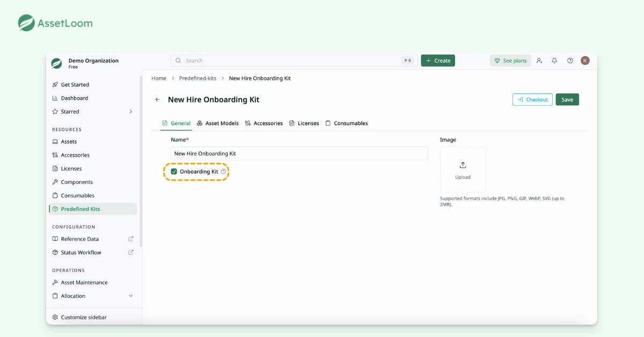This screenshot has width=644, height=337.
Task: Open help question mark icon in top bar
Action: pyautogui.click(x=570, y=61)
